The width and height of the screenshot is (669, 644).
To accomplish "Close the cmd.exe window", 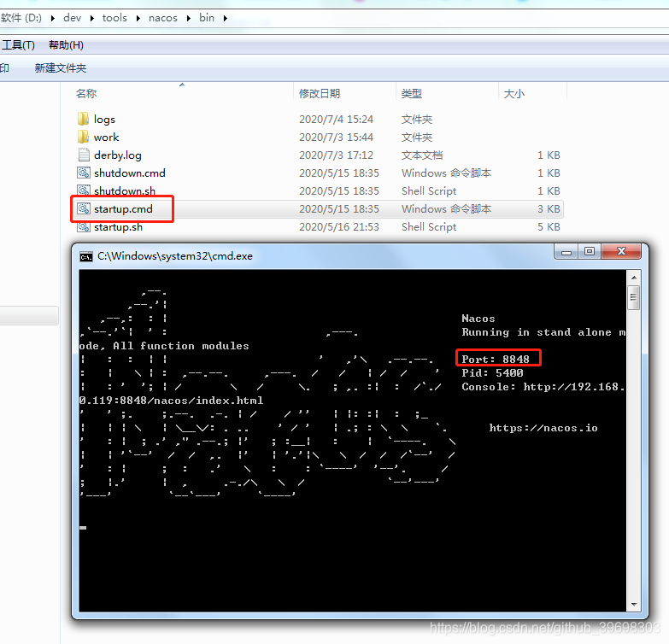I will 621,252.
